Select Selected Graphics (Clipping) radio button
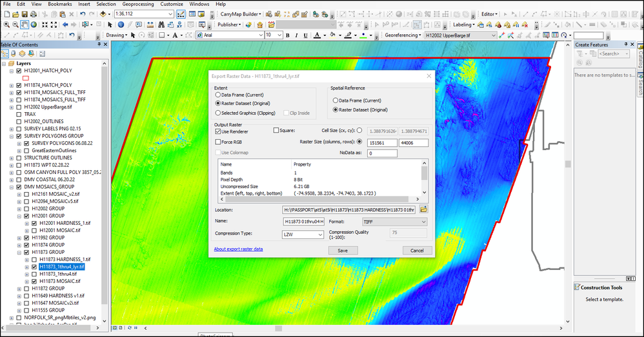This screenshot has width=644, height=337. tap(217, 113)
